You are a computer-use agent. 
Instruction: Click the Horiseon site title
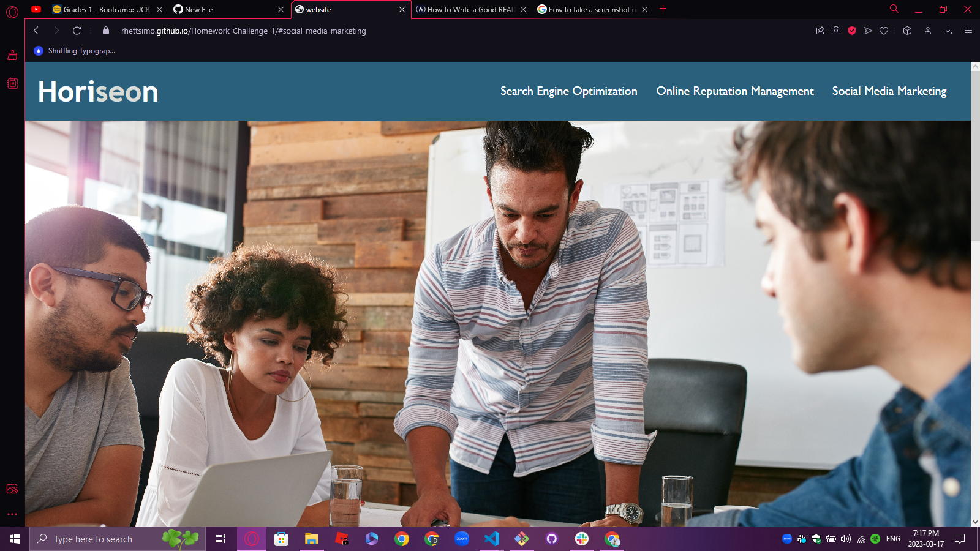coord(98,92)
